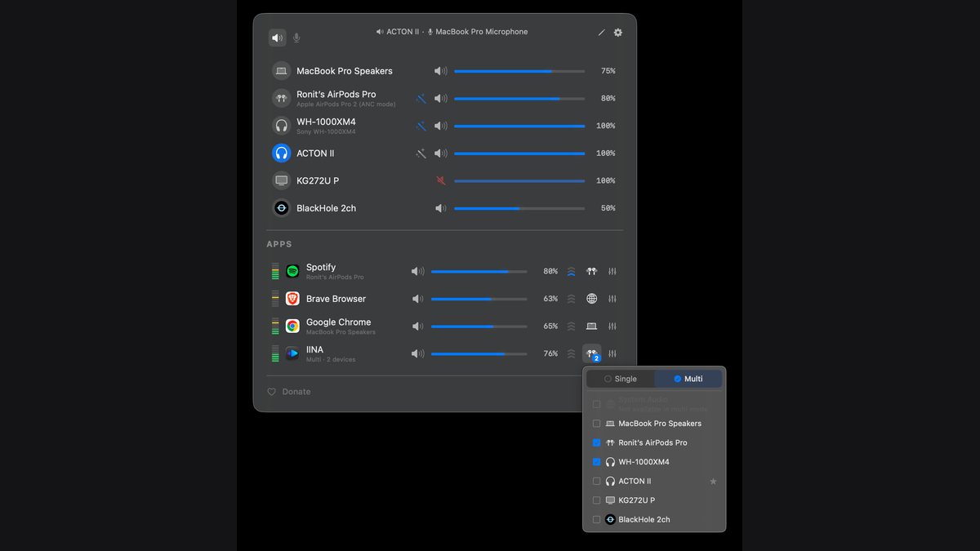
Task: Close the IINA multi-device output picker
Action: (592, 354)
